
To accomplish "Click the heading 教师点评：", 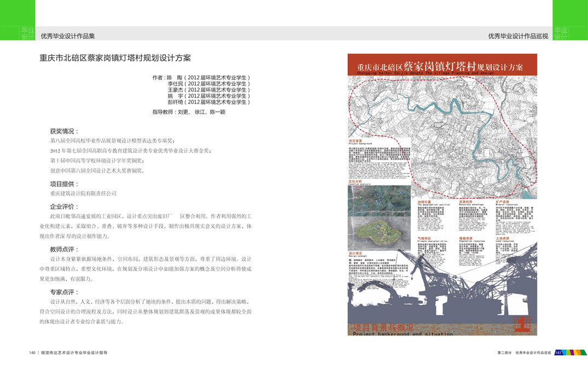I will click(x=65, y=250).
